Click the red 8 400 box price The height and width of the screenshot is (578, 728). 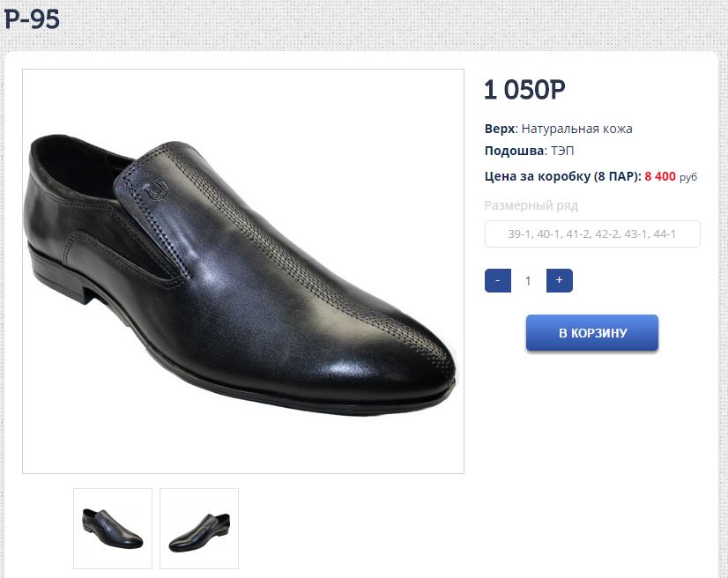[660, 176]
